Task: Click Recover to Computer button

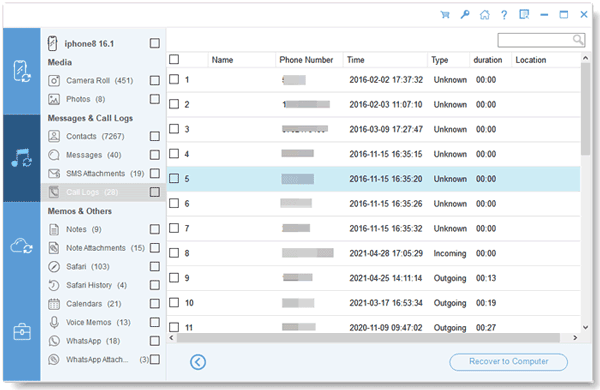Action: coord(508,362)
